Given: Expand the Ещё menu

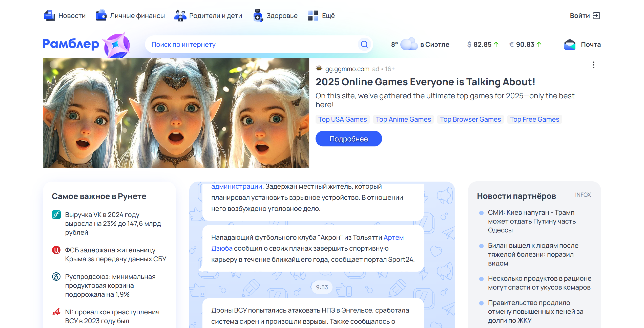Looking at the screenshot, I should point(328,16).
